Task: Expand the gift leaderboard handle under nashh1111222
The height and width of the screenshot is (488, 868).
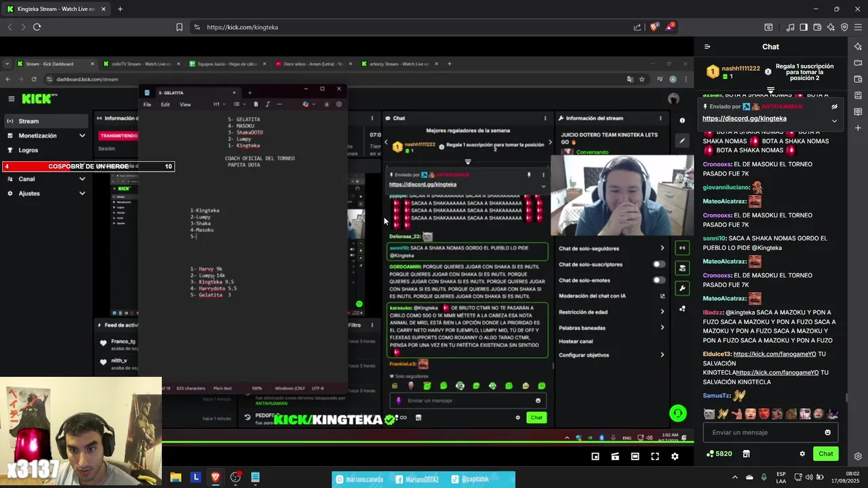Action: [x=770, y=89]
